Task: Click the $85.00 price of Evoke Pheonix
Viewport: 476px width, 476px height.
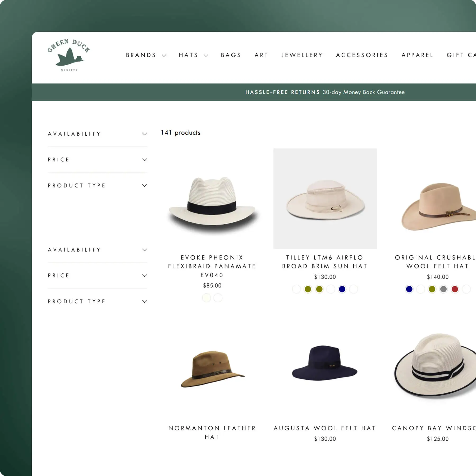Action: pyautogui.click(x=212, y=286)
